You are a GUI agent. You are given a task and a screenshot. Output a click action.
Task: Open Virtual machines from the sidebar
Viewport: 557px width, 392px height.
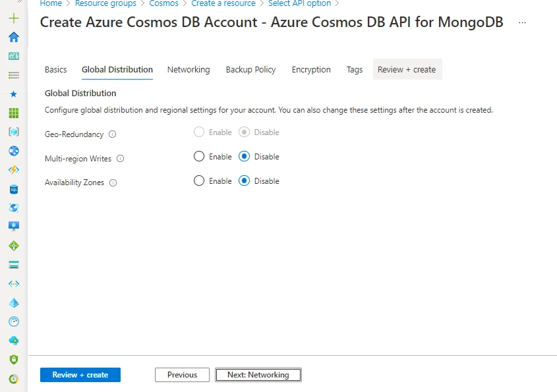tap(14, 225)
